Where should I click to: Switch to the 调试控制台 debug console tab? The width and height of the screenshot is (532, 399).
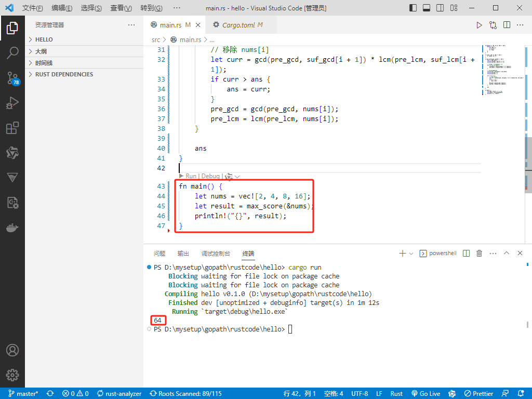click(216, 254)
